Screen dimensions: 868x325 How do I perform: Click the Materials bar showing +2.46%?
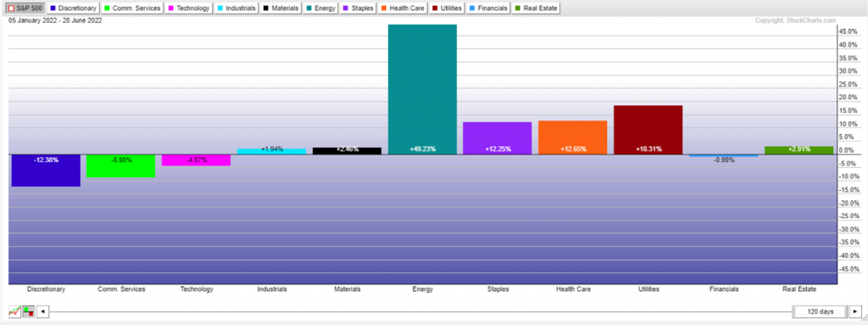(347, 151)
